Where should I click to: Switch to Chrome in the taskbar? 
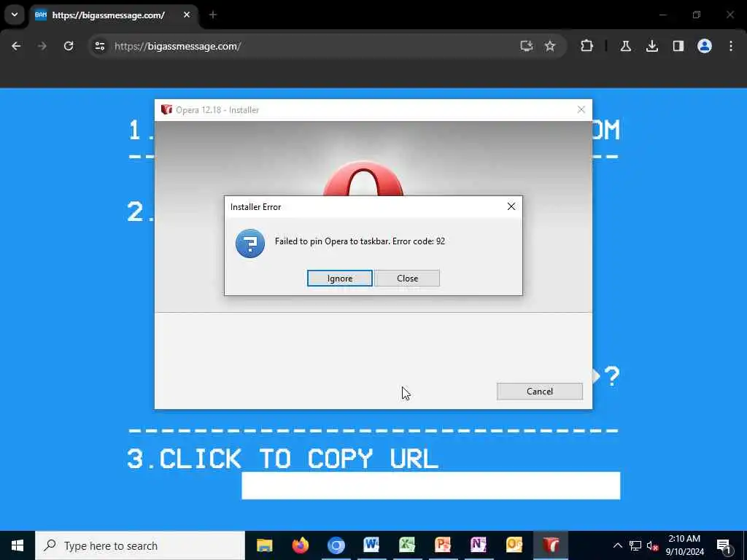pyautogui.click(x=336, y=545)
